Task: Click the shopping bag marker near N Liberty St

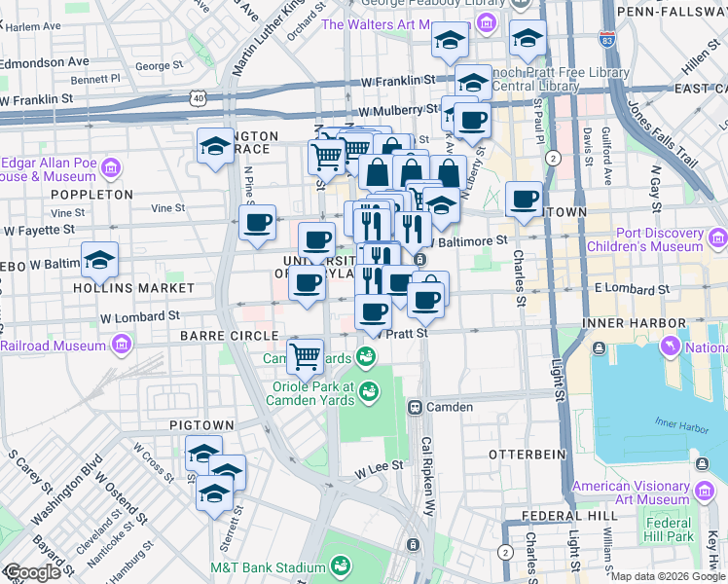Action: [x=448, y=172]
